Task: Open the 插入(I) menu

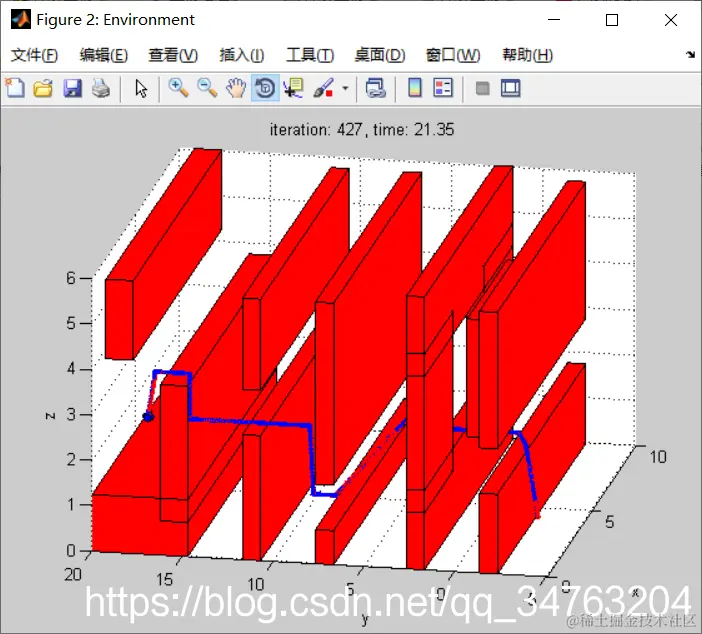Action: 242,55
